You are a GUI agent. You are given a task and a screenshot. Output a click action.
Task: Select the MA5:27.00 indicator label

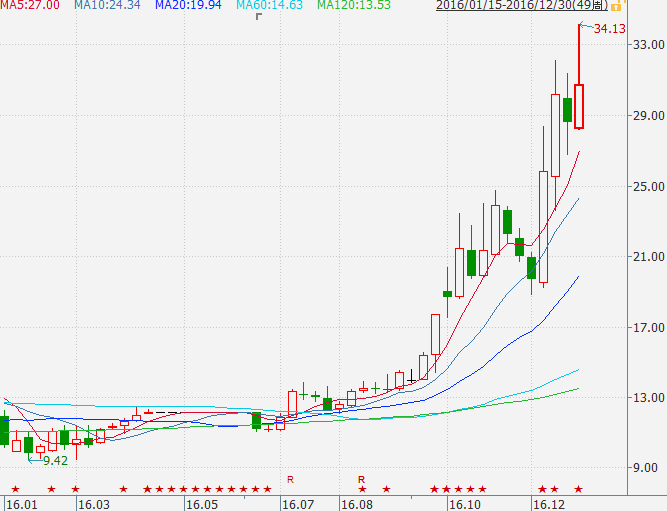30,6
